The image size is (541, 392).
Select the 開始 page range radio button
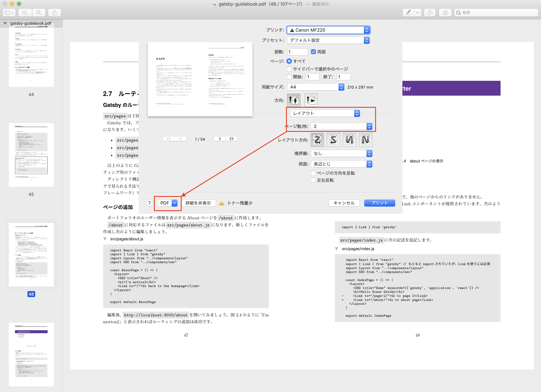point(289,76)
